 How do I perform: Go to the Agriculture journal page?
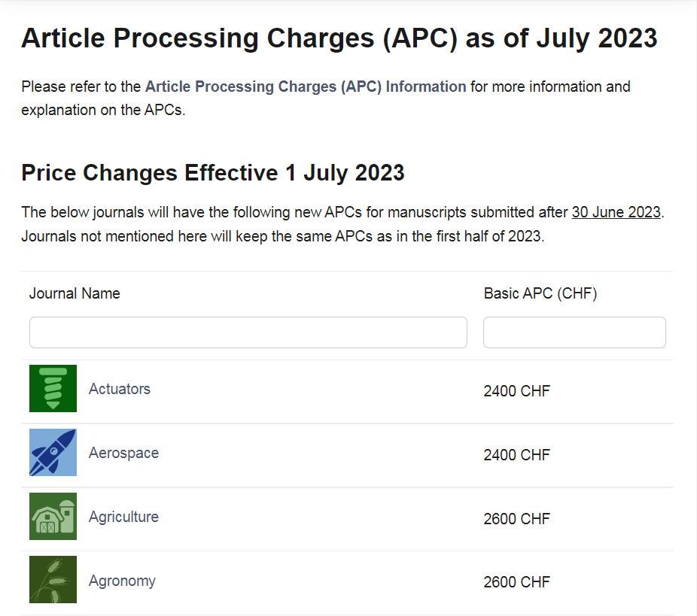pos(123,517)
